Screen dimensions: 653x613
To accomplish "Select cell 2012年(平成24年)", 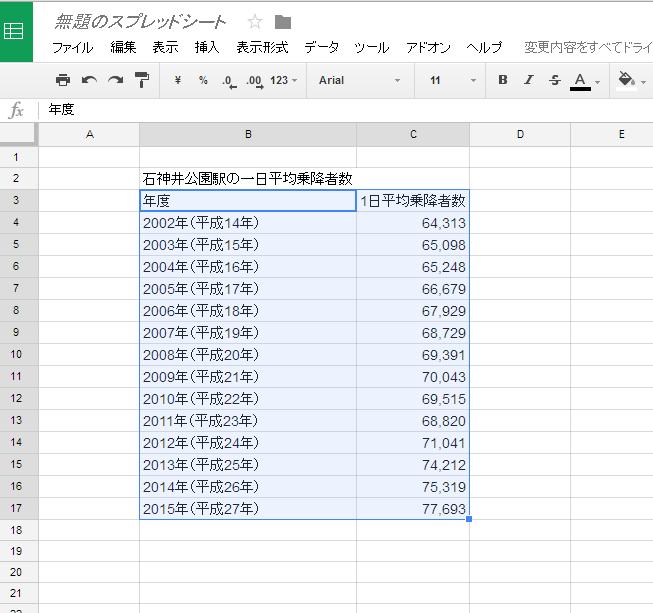I will (x=248, y=443).
